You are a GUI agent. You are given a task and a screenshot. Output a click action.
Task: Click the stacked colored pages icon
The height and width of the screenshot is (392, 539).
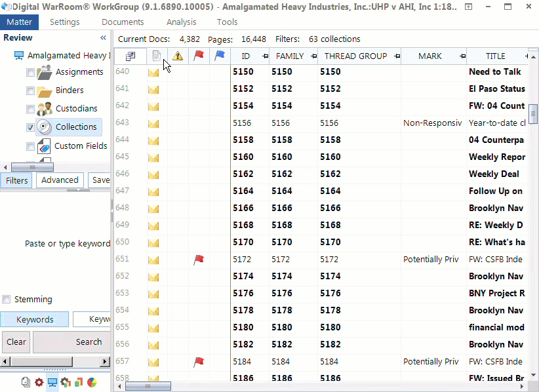tap(79, 382)
